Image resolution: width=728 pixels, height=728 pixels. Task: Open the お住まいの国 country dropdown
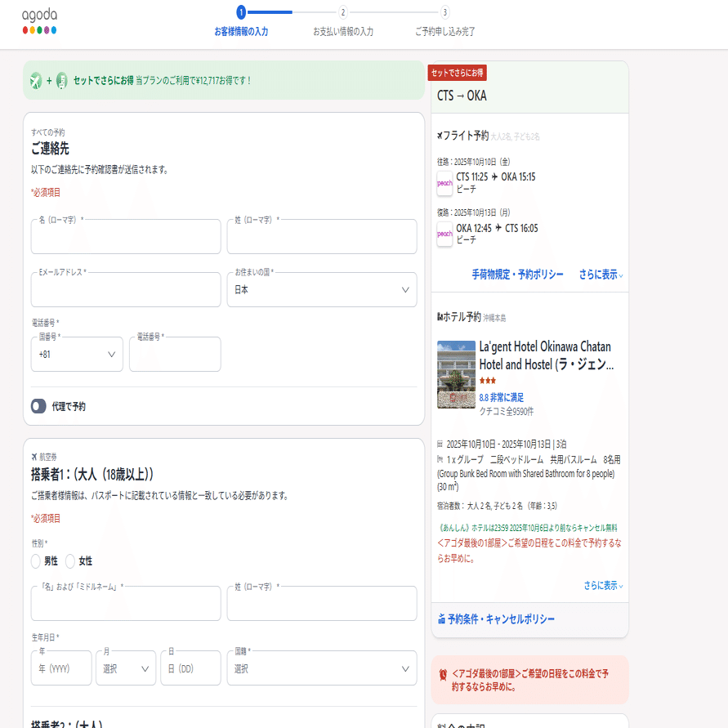pyautogui.click(x=321, y=289)
